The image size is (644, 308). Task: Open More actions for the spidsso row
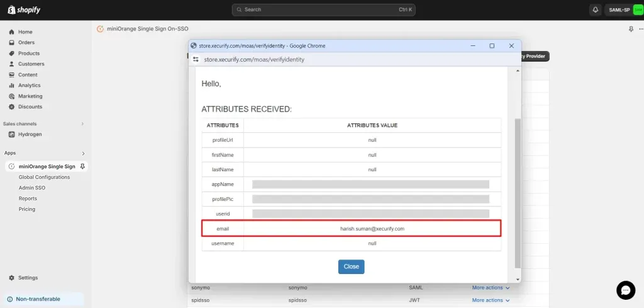(x=491, y=300)
